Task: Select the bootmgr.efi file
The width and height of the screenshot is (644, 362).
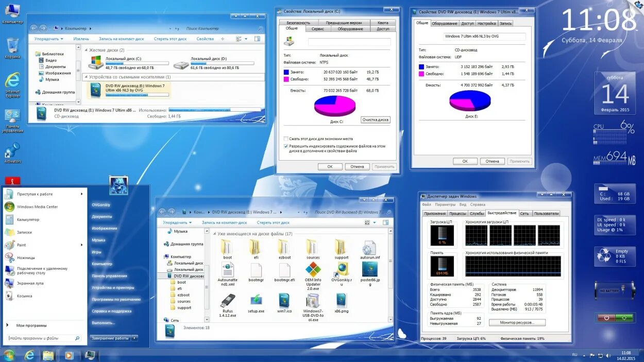Action: (x=284, y=272)
